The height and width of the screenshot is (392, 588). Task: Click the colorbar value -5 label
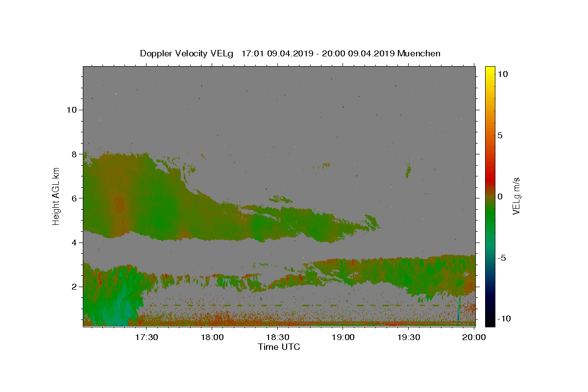(x=502, y=258)
